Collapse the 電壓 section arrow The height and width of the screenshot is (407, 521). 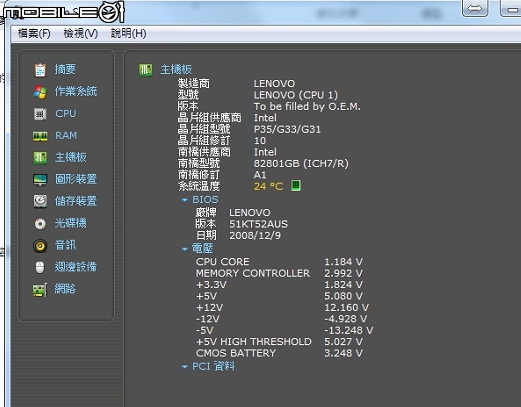[184, 249]
